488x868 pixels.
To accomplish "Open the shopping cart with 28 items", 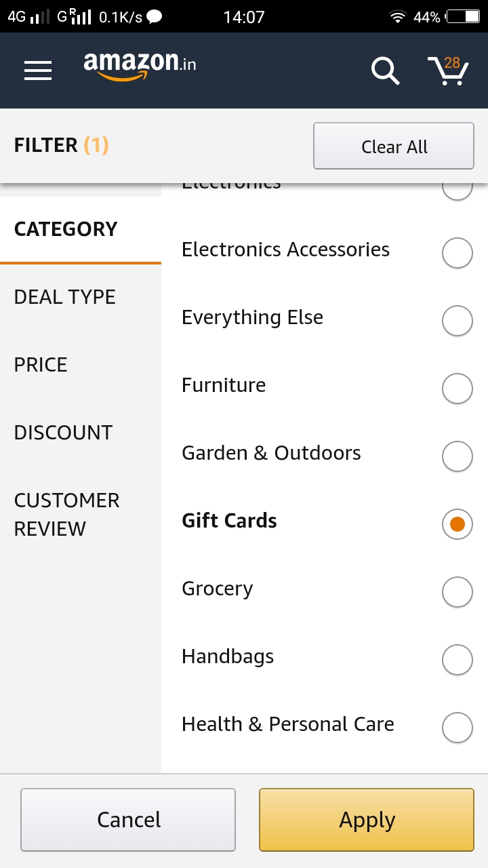I will click(448, 71).
